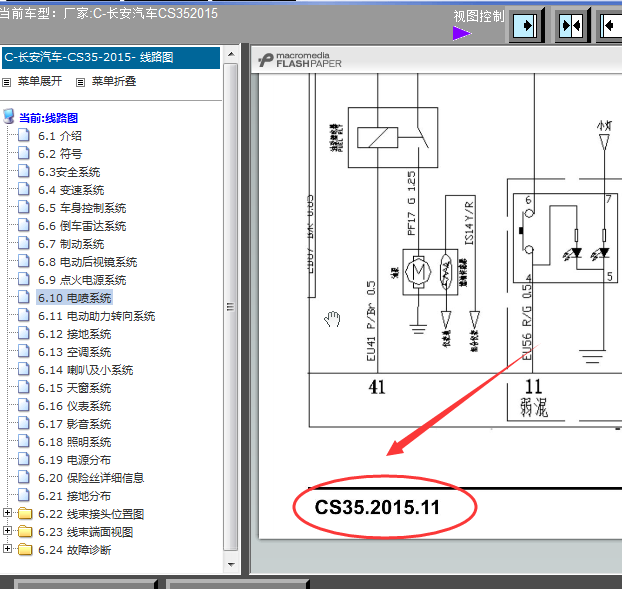Viewport: 622px width, 589px height.
Task: Click the center-collapse view control button
Action: 571,26
